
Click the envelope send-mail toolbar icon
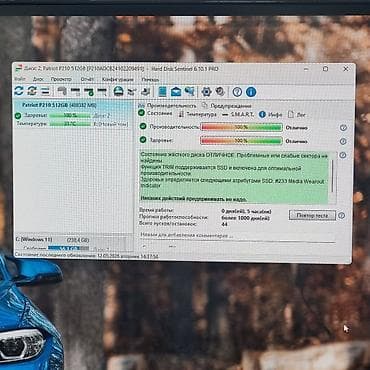pyautogui.click(x=176, y=91)
